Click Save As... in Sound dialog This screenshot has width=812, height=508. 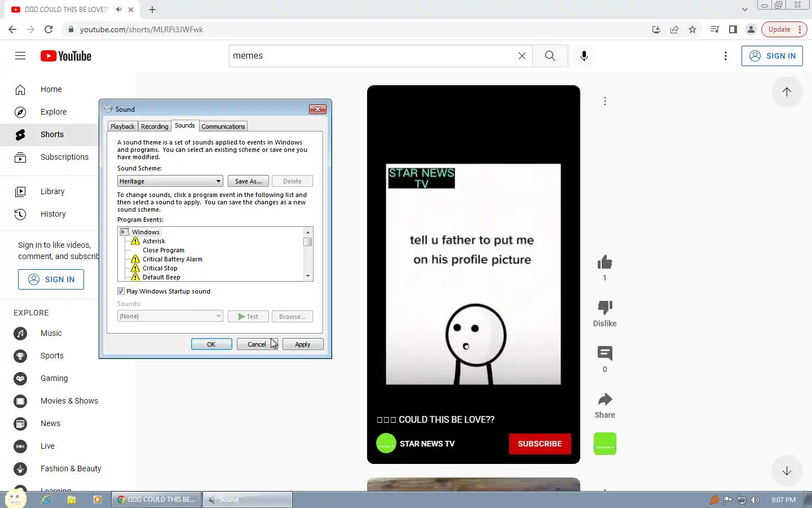(248, 181)
